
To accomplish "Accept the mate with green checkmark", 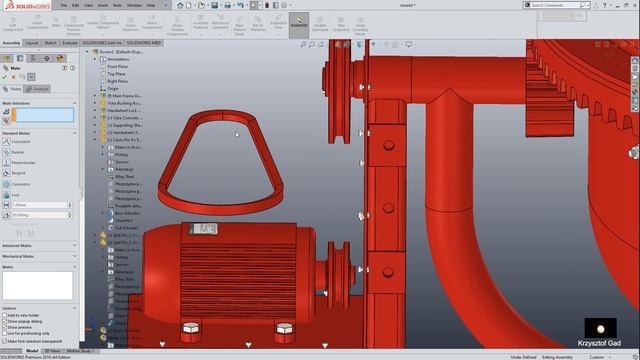I will (4, 77).
